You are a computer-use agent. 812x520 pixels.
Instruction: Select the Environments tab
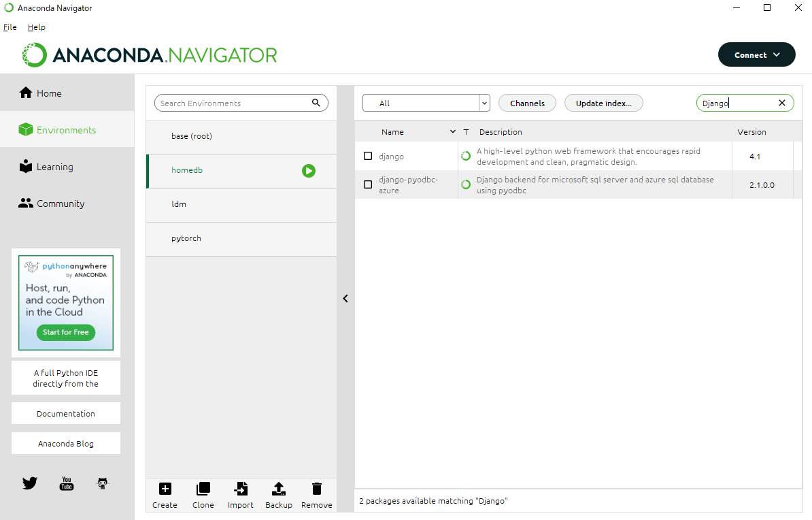point(67,129)
